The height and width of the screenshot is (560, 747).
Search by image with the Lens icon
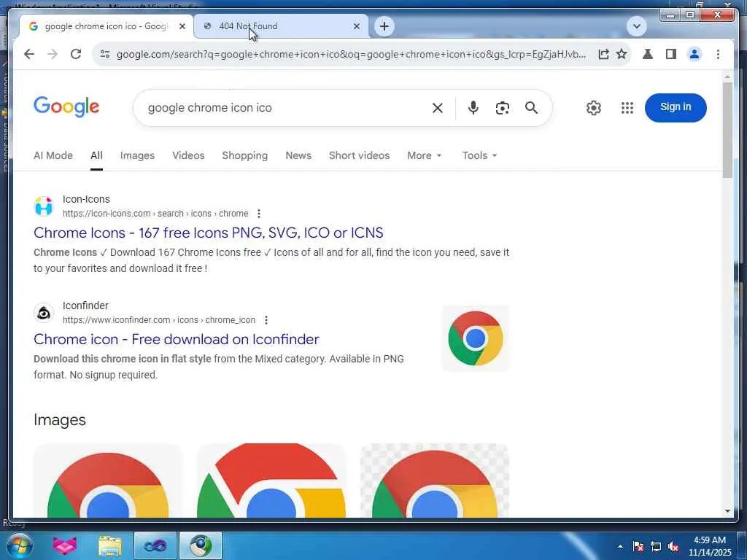coord(502,108)
